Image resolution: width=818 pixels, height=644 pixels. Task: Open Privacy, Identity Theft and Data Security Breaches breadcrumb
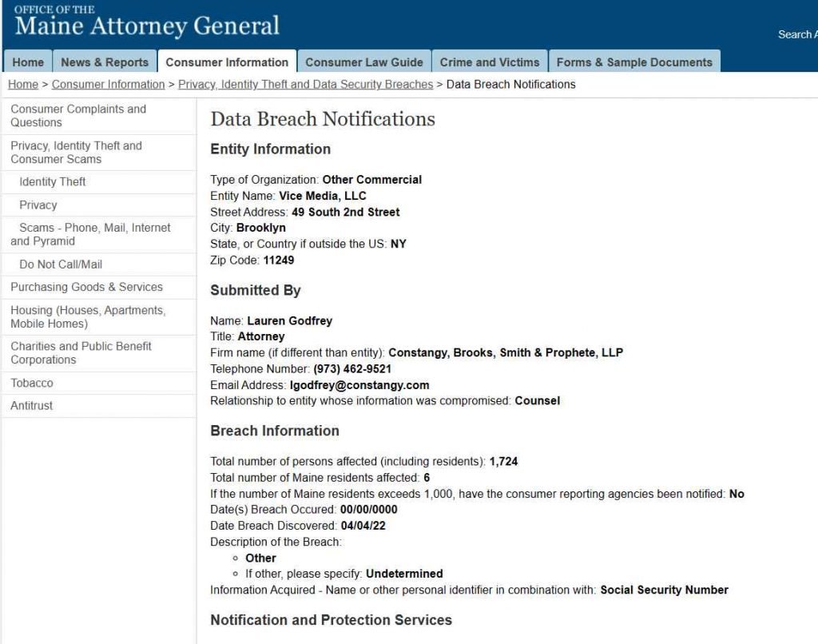tap(306, 85)
